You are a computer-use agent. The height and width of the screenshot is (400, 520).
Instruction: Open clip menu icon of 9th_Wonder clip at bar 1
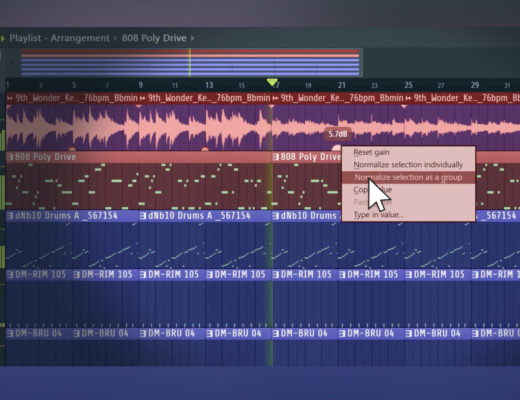click(x=10, y=98)
